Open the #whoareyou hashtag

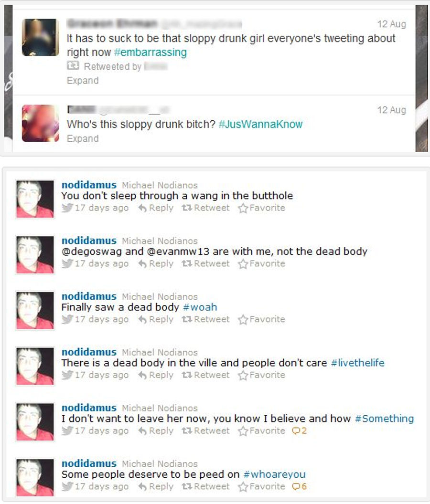tap(275, 474)
